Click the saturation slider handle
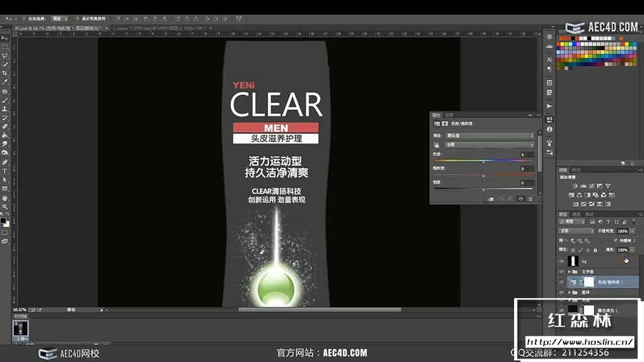The image size is (644, 362). [x=483, y=176]
